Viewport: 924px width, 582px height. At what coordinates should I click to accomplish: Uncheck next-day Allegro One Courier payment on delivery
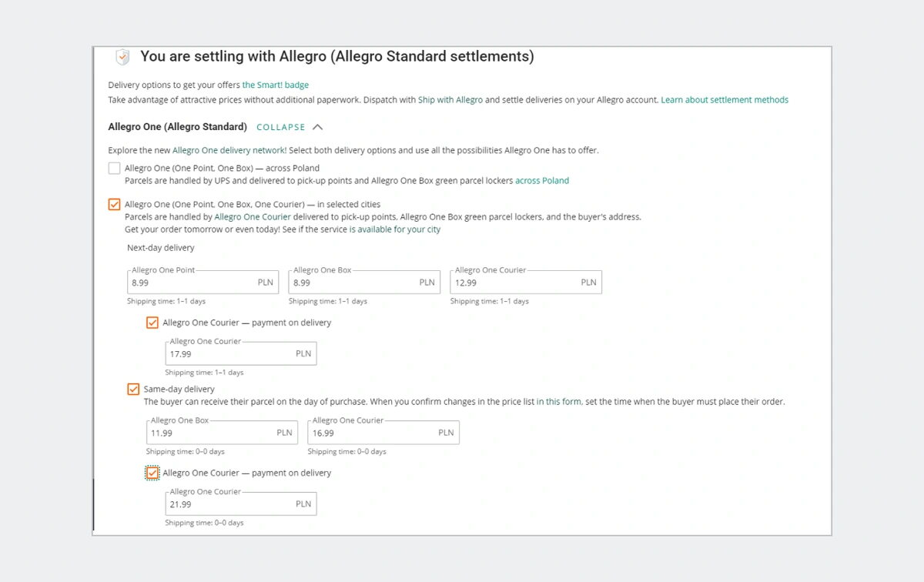coord(152,322)
